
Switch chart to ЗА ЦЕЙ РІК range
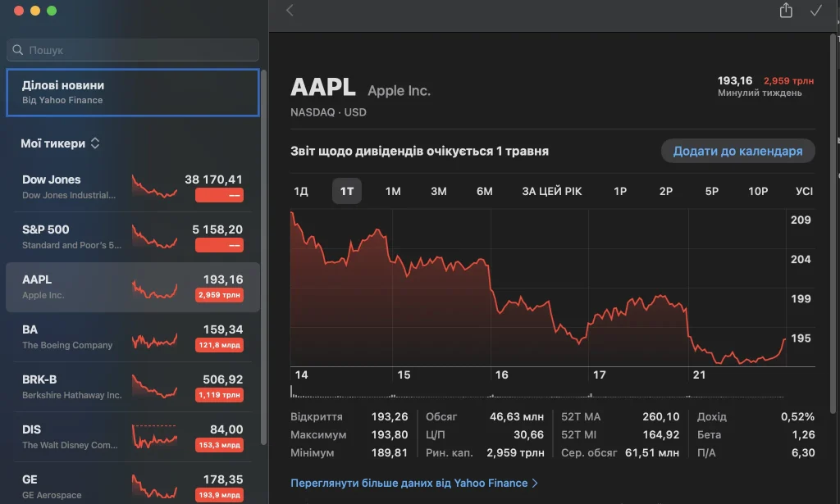click(x=552, y=191)
